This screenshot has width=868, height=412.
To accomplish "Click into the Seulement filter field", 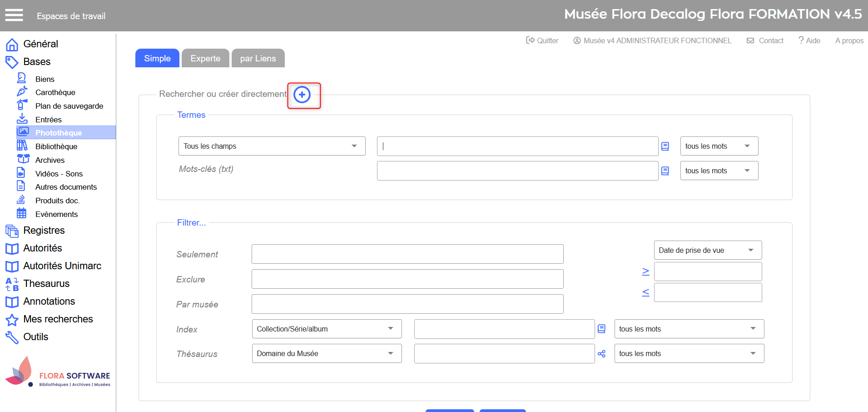I will 407,254.
